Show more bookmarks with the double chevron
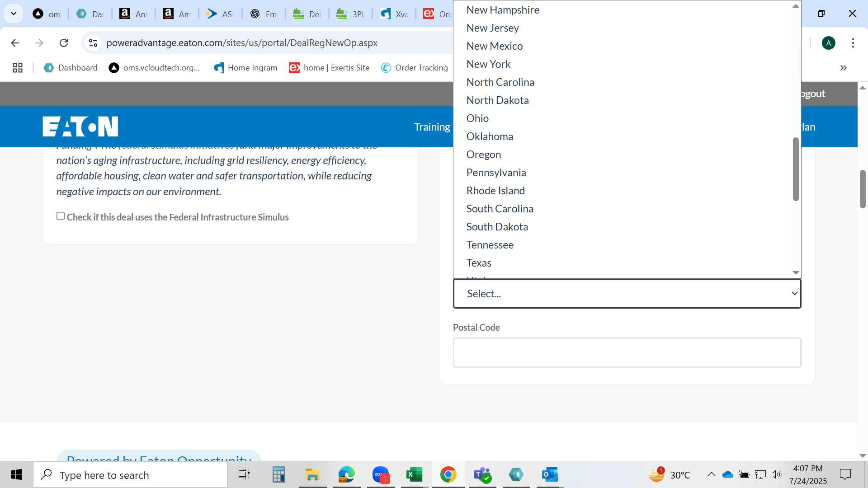868x488 pixels. [844, 68]
